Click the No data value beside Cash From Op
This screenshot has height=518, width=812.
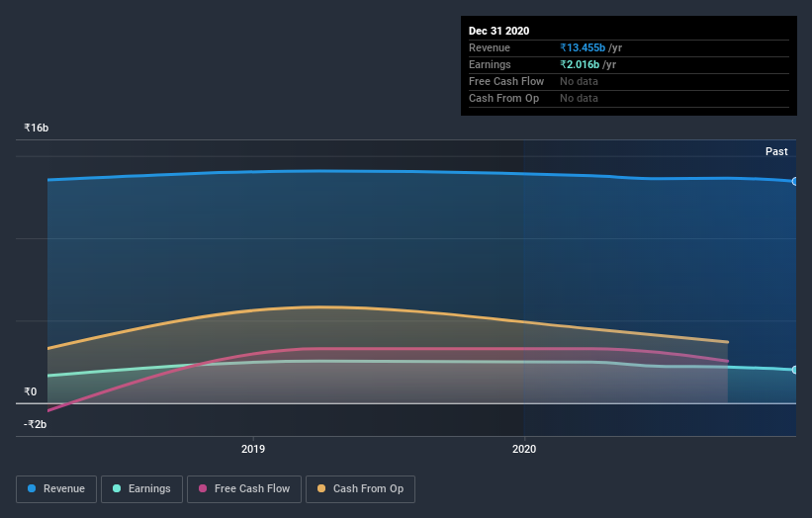[579, 98]
